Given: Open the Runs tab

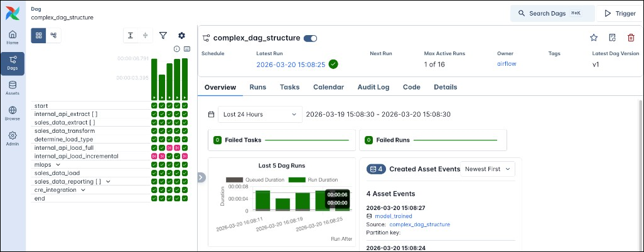Looking at the screenshot, I should tap(258, 87).
